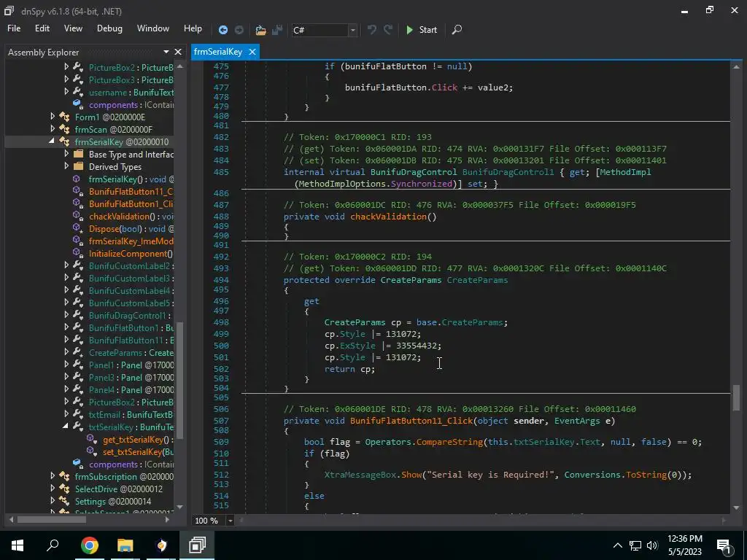
Task: Close the Assembly Explorer panel
Action: tap(178, 52)
